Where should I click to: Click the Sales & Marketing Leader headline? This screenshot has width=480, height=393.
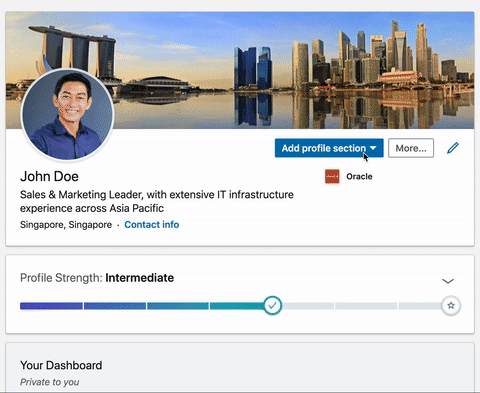tap(157, 201)
